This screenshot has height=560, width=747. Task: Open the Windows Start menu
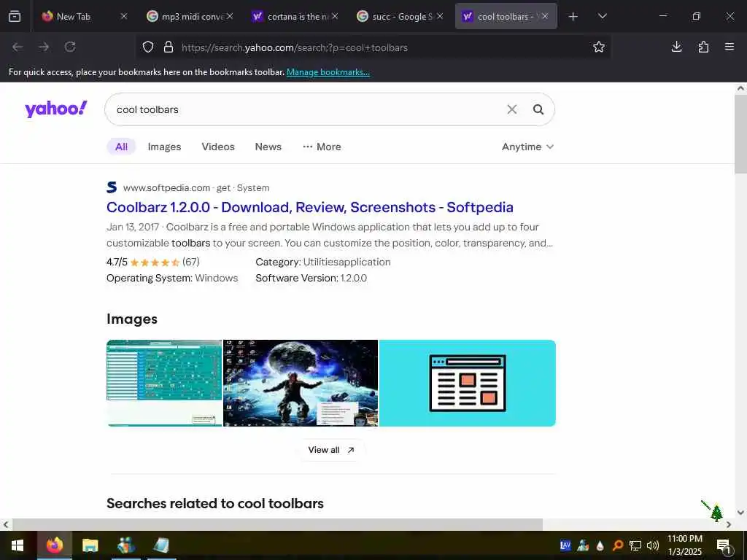(x=18, y=545)
